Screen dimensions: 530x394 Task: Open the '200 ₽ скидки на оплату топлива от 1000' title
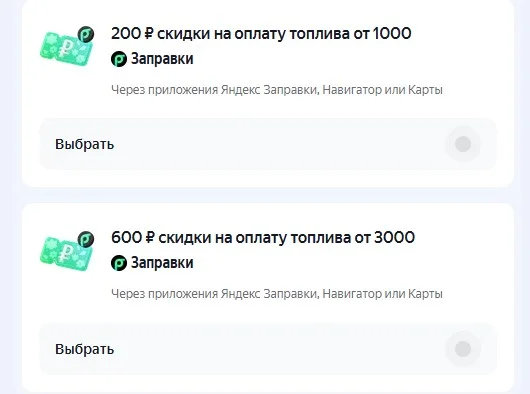261,33
